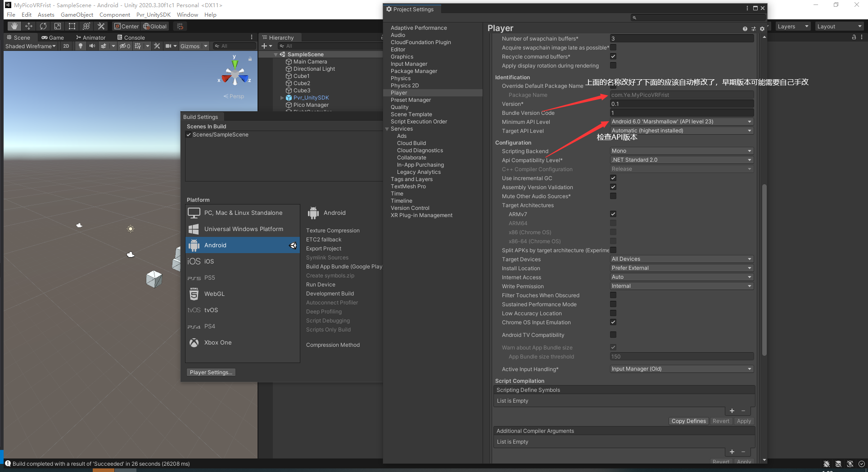Uncheck ARMv7 target architecture
The height and width of the screenshot is (472, 868).
pyautogui.click(x=613, y=214)
